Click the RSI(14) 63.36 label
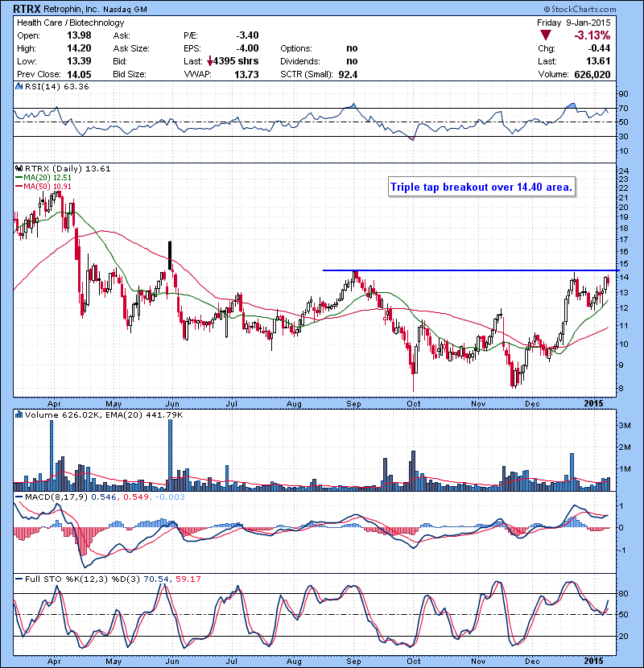644x668 pixels. pos(57,86)
